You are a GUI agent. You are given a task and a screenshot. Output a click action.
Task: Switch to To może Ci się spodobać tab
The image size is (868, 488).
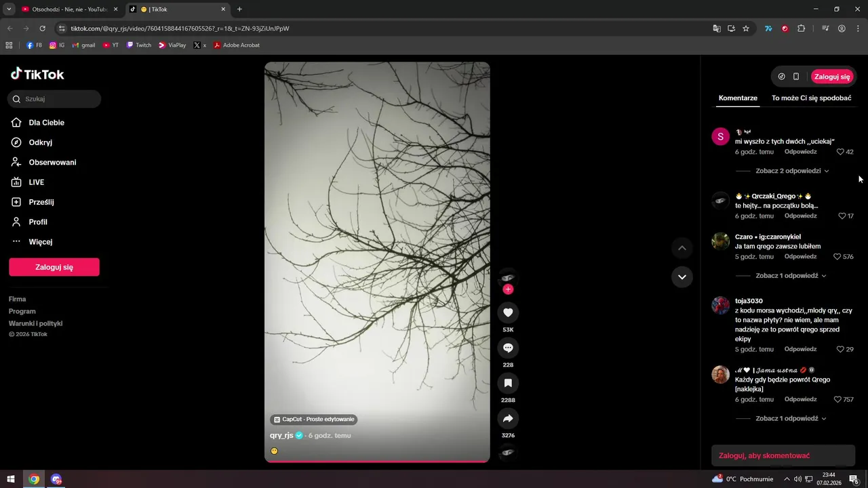click(811, 98)
